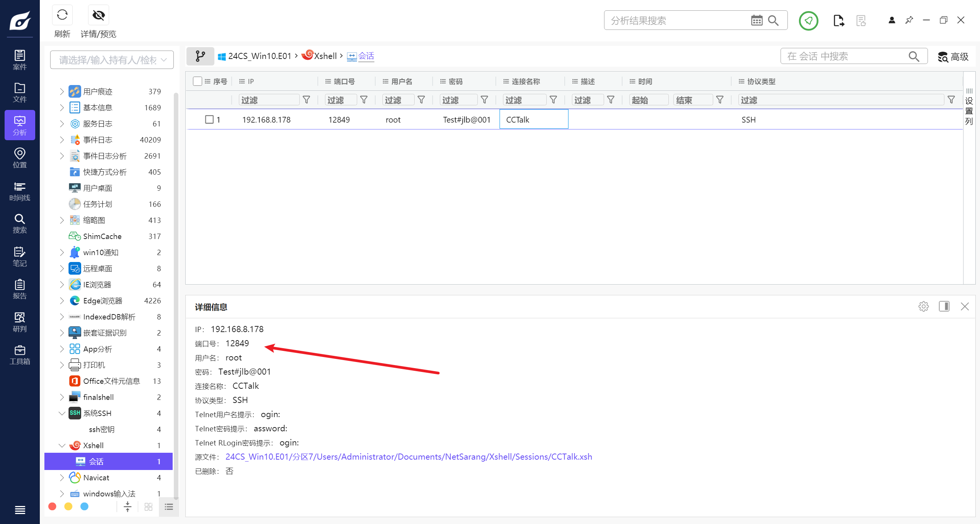This screenshot has height=524, width=980.
Task: Click the green shield icon in top bar
Action: click(808, 20)
